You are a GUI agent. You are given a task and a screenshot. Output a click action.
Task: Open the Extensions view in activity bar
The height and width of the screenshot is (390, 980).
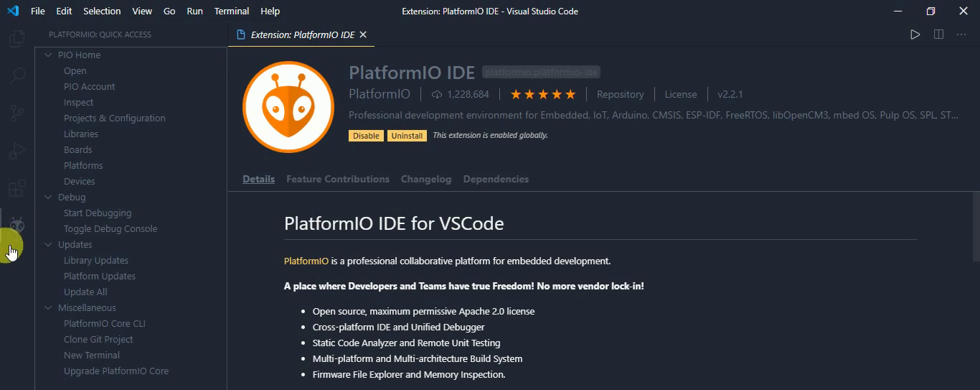[x=17, y=189]
